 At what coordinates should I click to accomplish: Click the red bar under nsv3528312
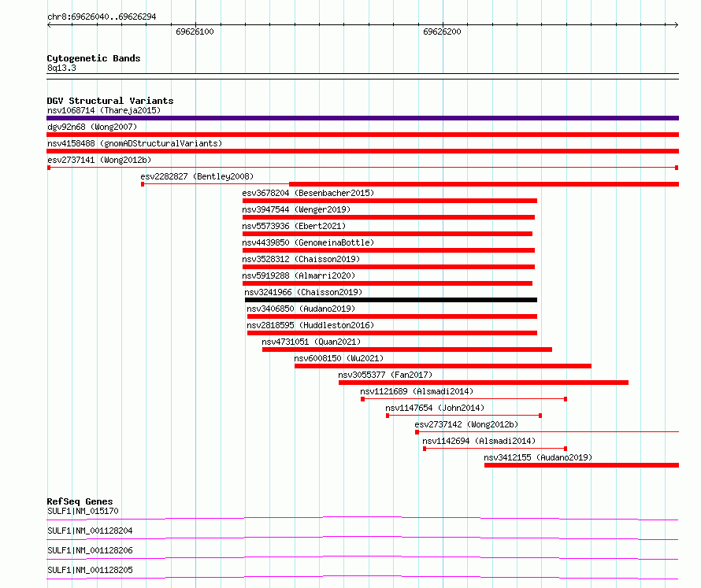[x=388, y=267]
